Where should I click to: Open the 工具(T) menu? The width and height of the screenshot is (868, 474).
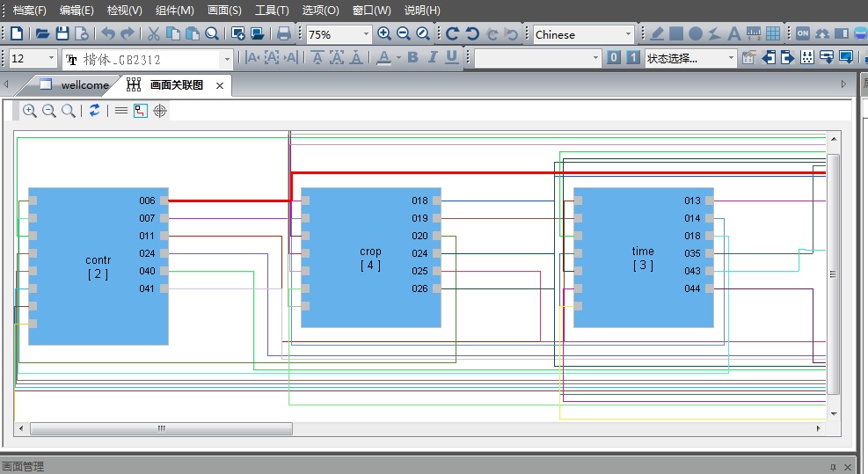[x=272, y=11]
